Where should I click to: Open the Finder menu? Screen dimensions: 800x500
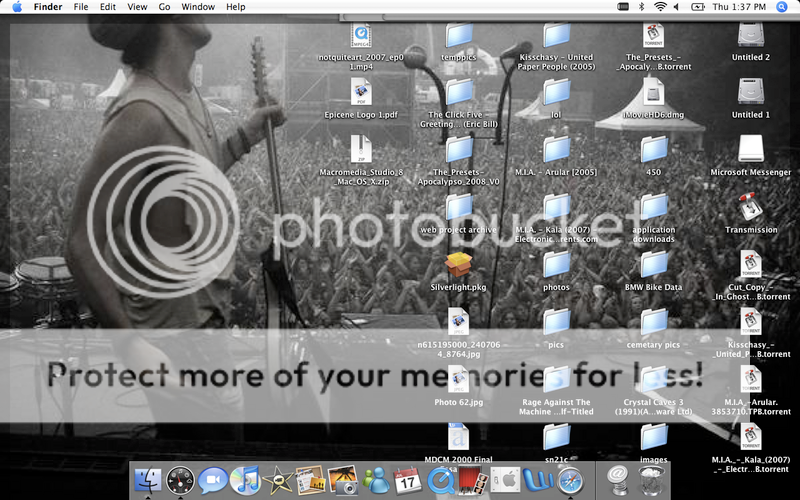[48, 7]
